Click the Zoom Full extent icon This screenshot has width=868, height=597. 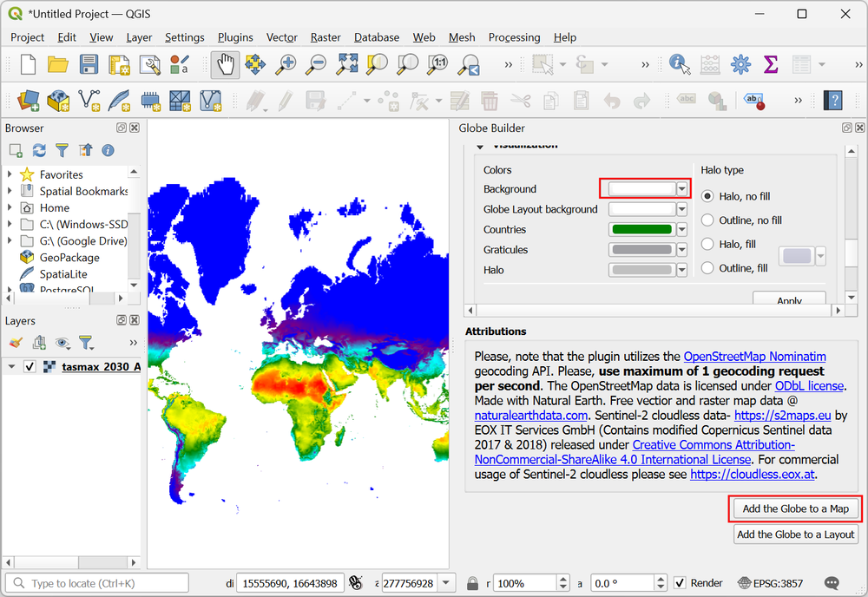click(347, 64)
